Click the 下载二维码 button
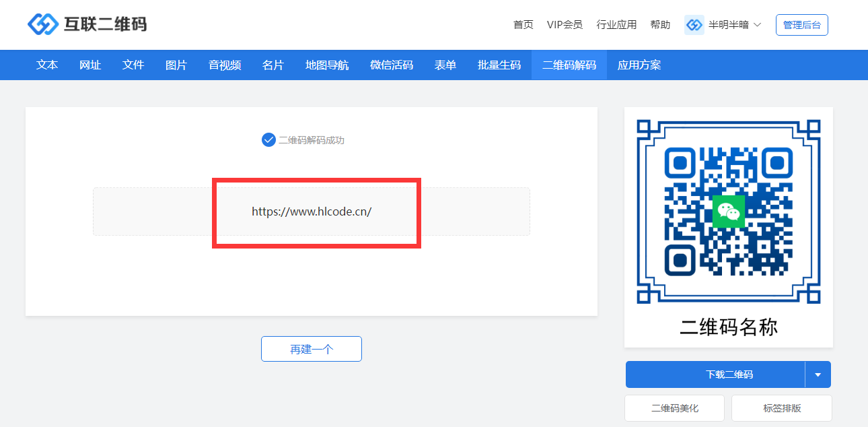 pyautogui.click(x=715, y=374)
